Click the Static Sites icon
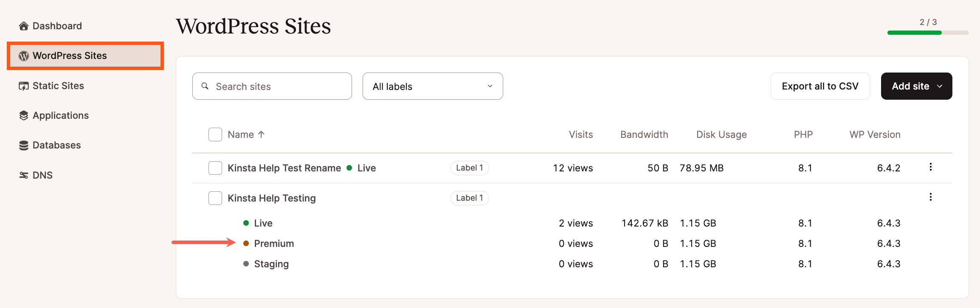Screen dimensions: 980x308 click(24, 86)
